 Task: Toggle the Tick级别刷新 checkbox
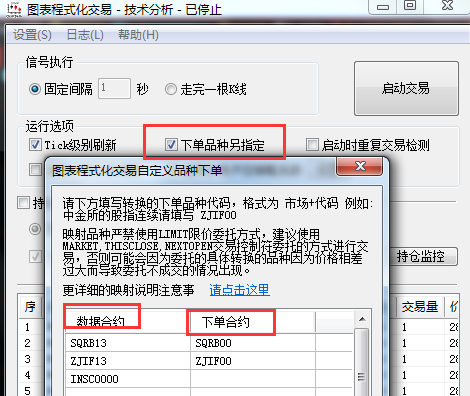pyautogui.click(x=35, y=145)
